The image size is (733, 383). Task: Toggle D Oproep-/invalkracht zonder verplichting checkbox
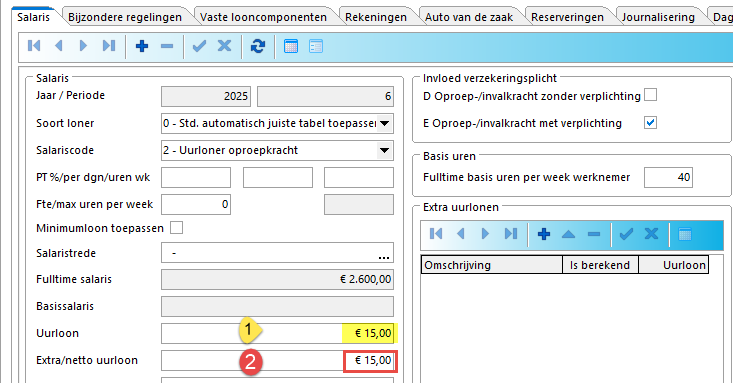point(650,95)
